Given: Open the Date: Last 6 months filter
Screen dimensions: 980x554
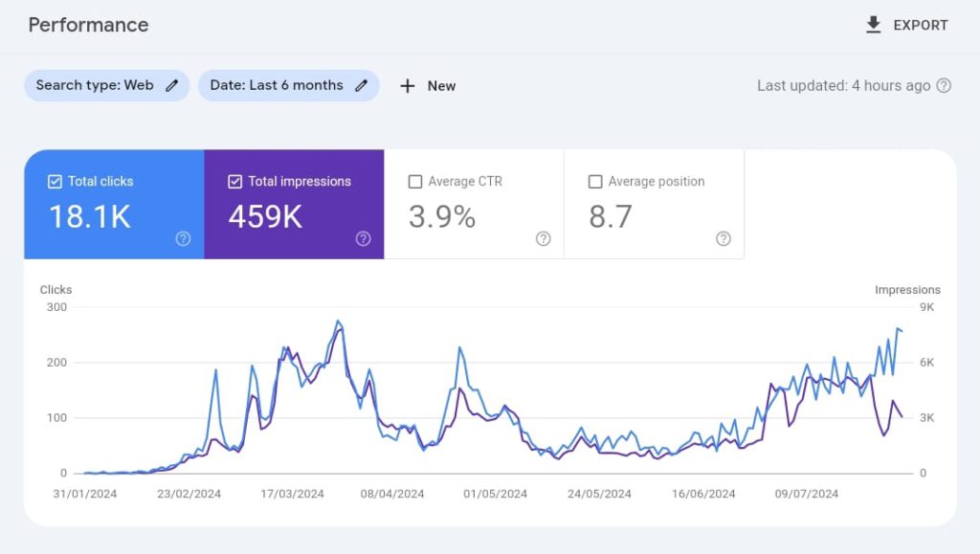Looking at the screenshot, I should (x=276, y=85).
